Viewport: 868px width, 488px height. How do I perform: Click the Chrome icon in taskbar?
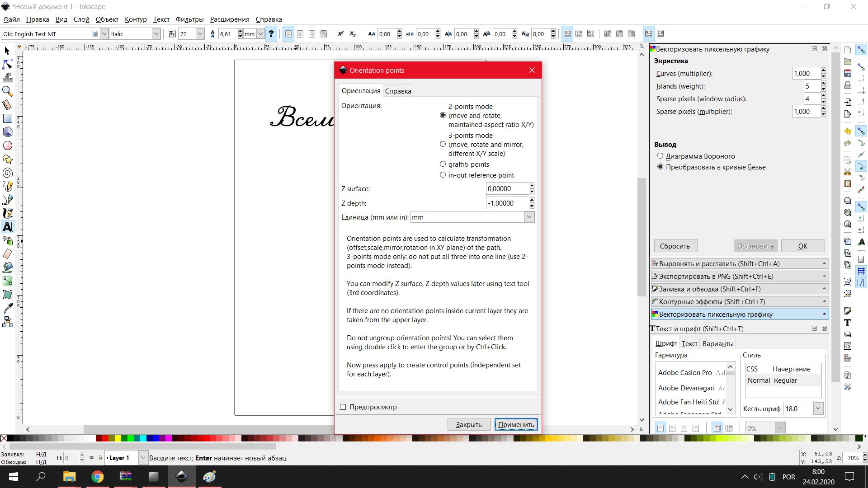97,477
